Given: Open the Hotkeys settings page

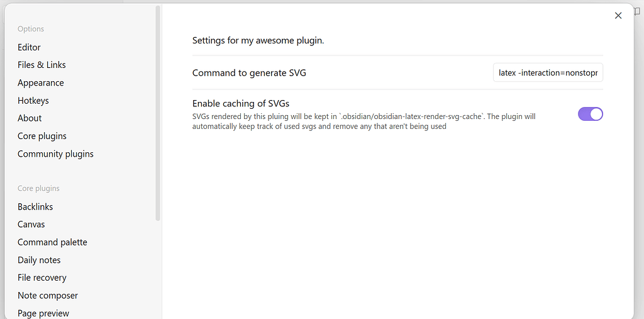Looking at the screenshot, I should (x=33, y=101).
